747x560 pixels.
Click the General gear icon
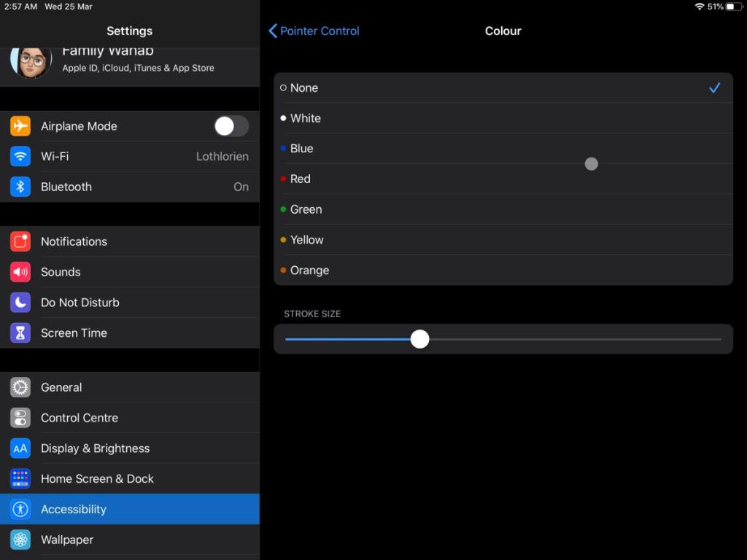pos(20,387)
